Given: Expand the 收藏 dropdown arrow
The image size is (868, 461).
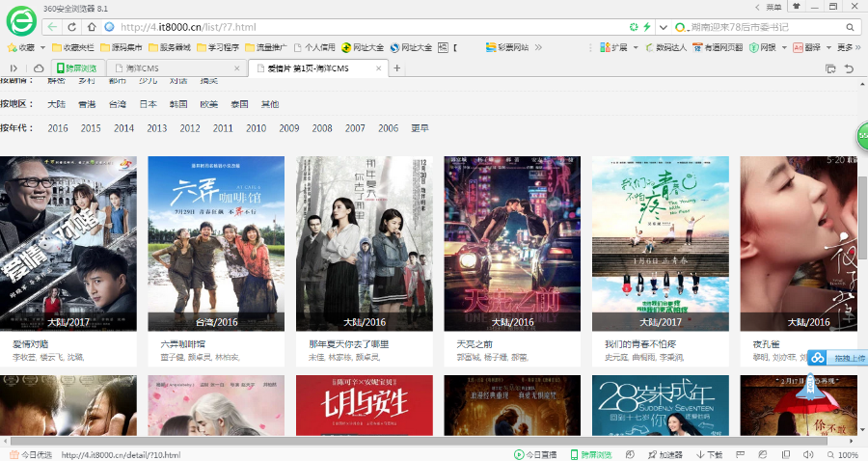Looking at the screenshot, I should click(x=43, y=47).
